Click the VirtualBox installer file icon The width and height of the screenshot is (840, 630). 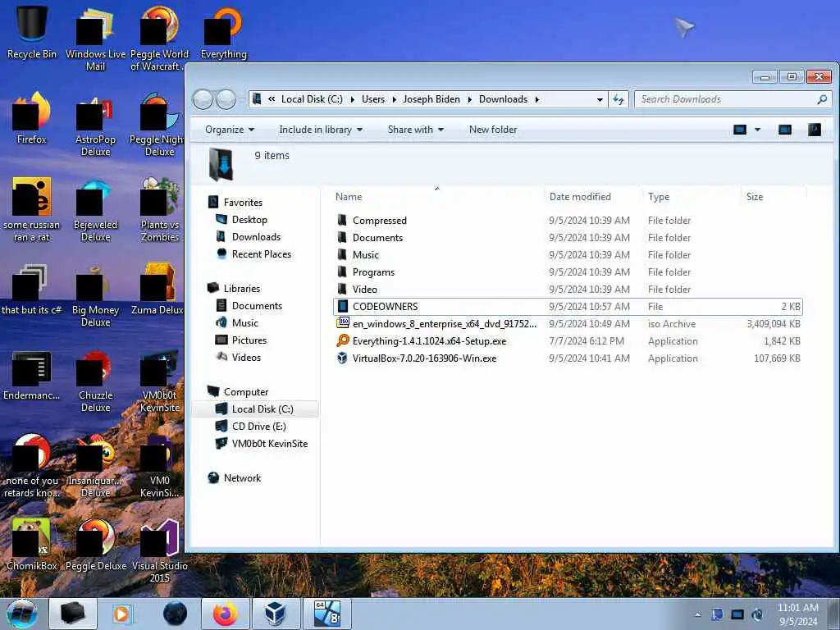343,358
